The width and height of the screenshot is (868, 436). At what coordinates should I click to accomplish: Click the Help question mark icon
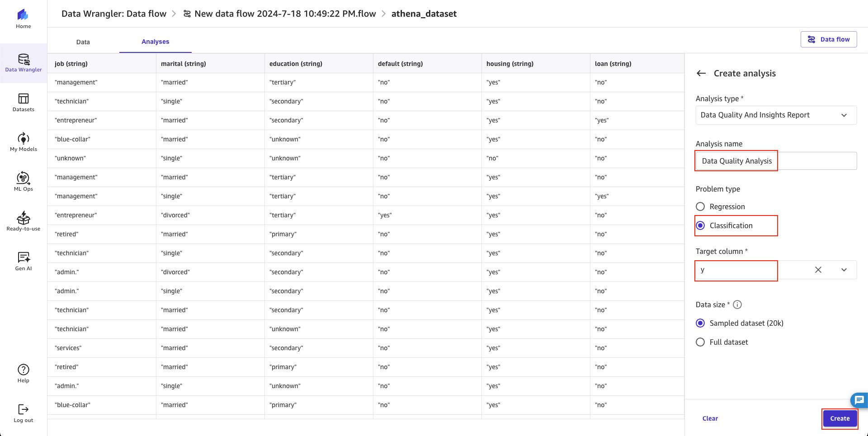(23, 370)
